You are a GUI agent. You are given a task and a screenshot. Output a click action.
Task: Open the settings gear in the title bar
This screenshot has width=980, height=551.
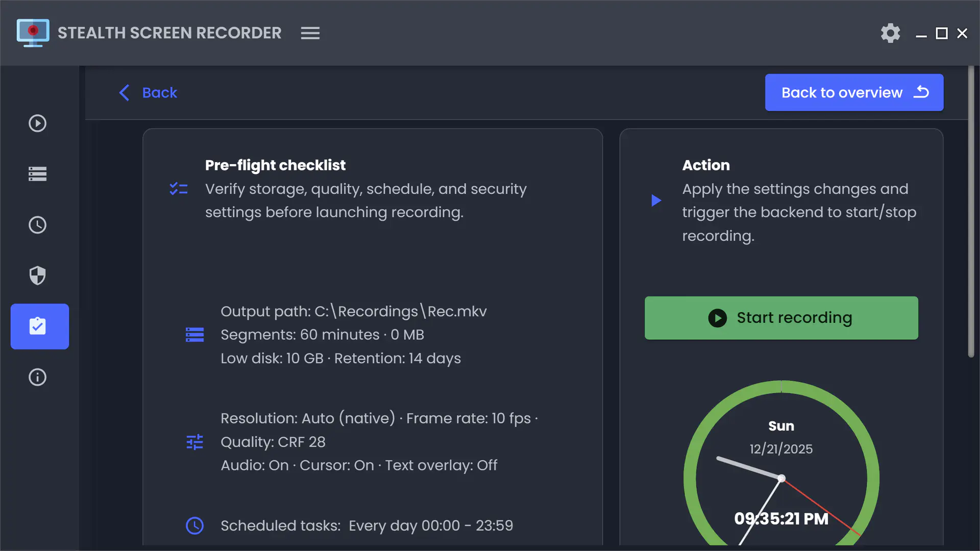pos(890,33)
